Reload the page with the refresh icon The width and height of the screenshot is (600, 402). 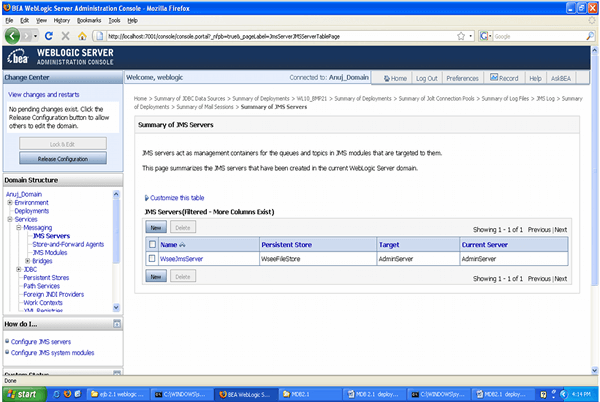pos(47,36)
